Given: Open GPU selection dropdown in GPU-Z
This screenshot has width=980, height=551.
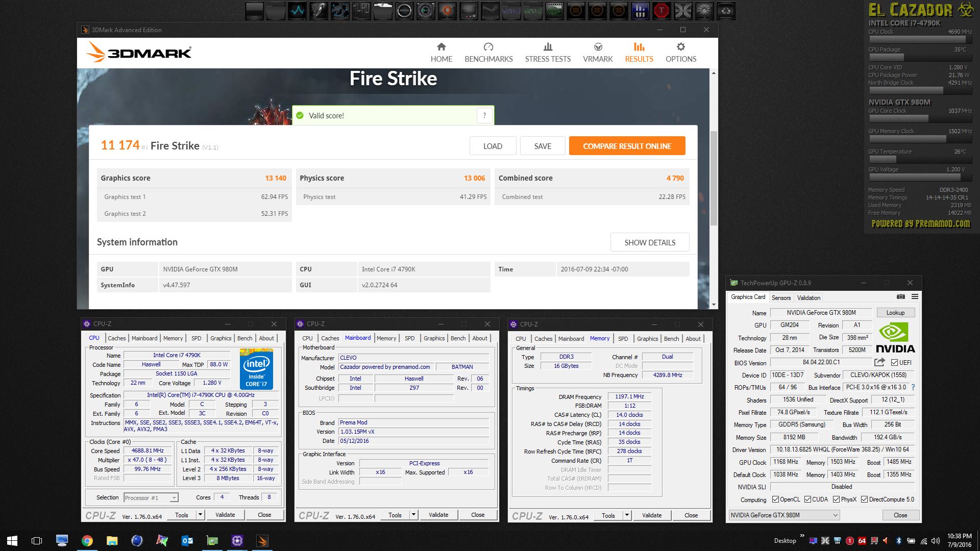Looking at the screenshot, I should pos(835,515).
